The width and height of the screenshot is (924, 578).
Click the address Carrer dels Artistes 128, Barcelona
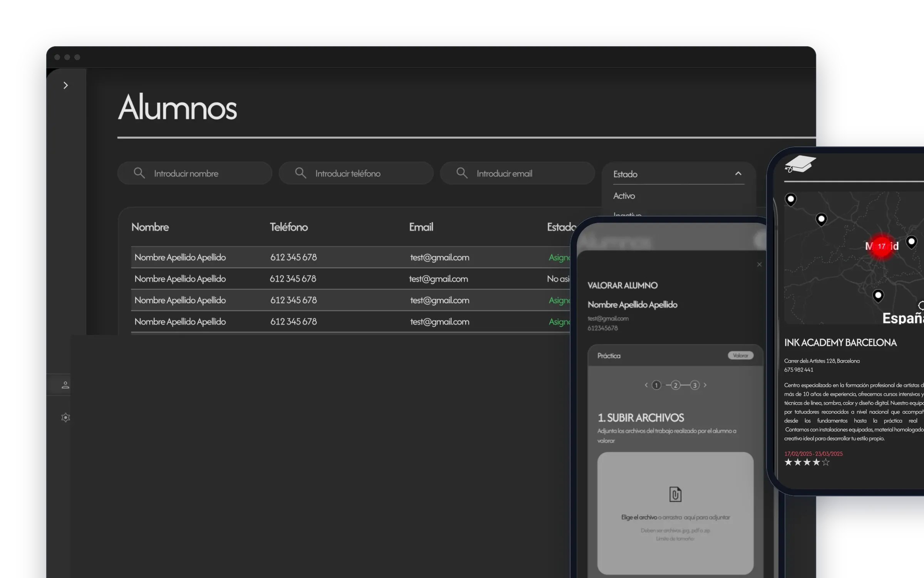tap(822, 361)
